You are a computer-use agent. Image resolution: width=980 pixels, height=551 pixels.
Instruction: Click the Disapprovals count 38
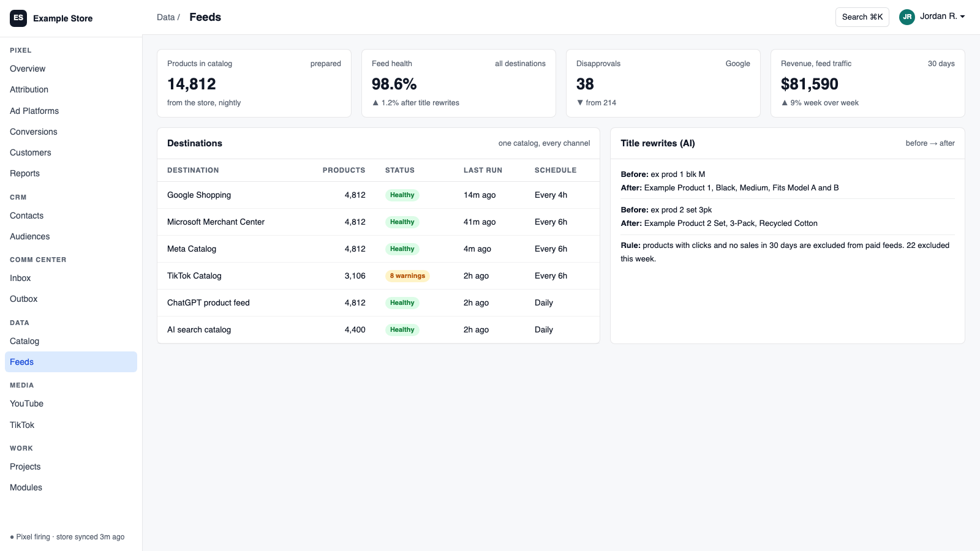click(585, 84)
